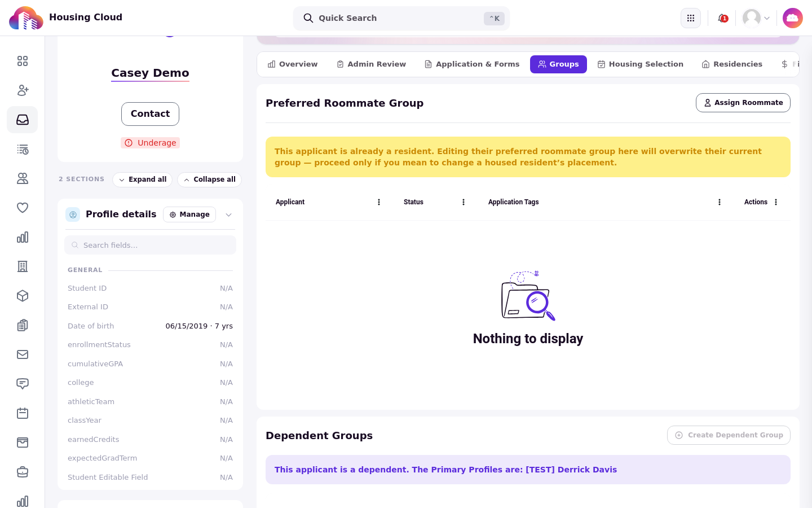
Task: Open the mail envelope sidebar icon
Action: tap(23, 354)
